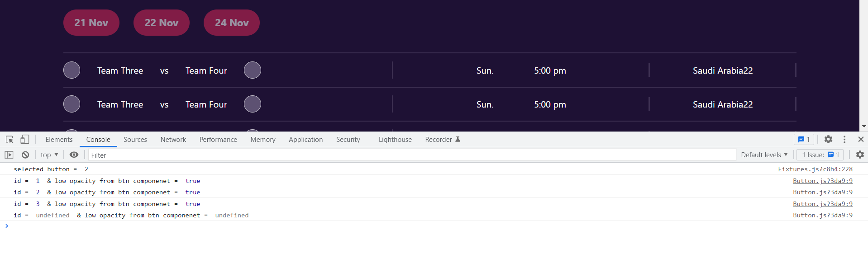Click the 'selected button = 2' log message
This screenshot has height=277, width=868.
click(51, 169)
